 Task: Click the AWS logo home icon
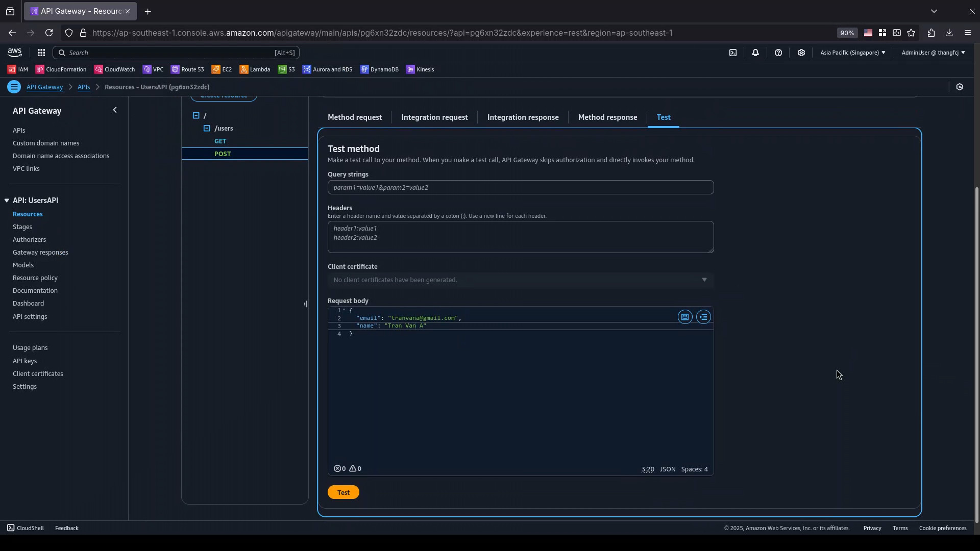(x=15, y=53)
